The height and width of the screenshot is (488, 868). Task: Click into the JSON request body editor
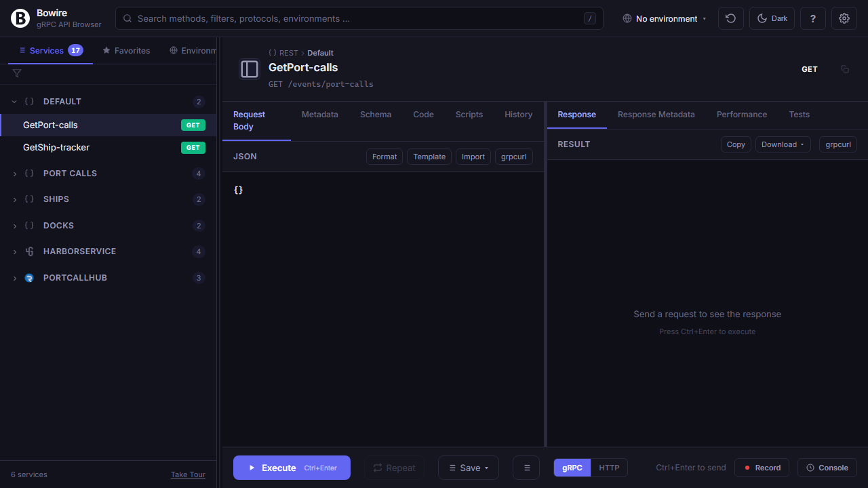(383, 309)
